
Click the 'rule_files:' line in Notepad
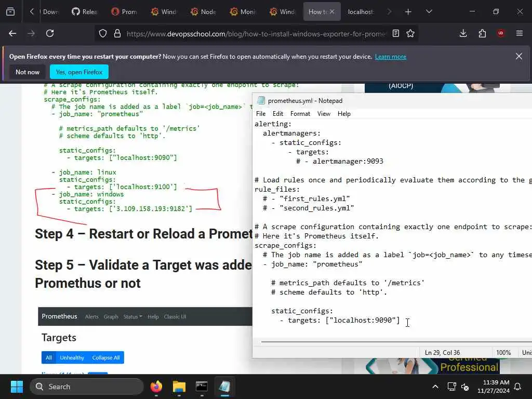pyautogui.click(x=277, y=189)
